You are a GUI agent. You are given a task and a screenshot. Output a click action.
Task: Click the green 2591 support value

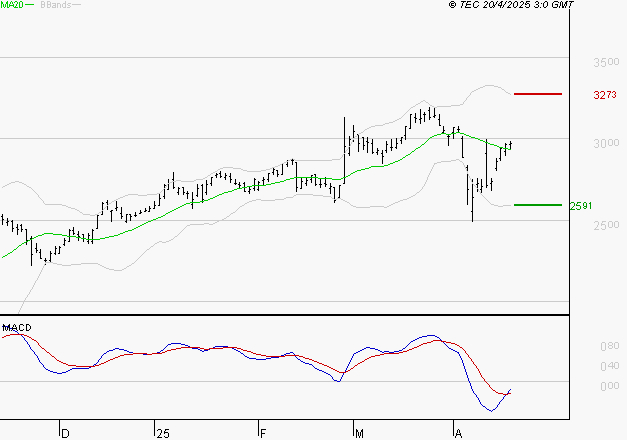581,206
